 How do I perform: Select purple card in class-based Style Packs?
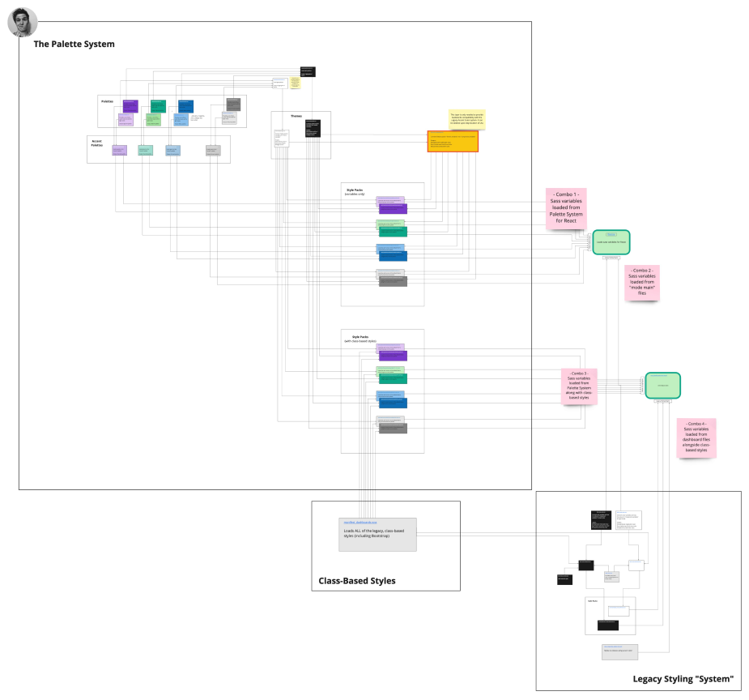pyautogui.click(x=393, y=356)
